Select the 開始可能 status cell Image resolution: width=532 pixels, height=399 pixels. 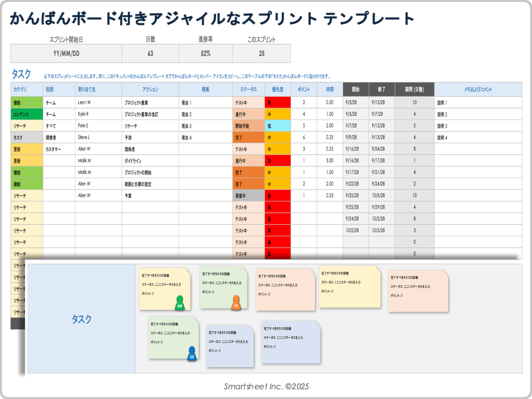249,126
